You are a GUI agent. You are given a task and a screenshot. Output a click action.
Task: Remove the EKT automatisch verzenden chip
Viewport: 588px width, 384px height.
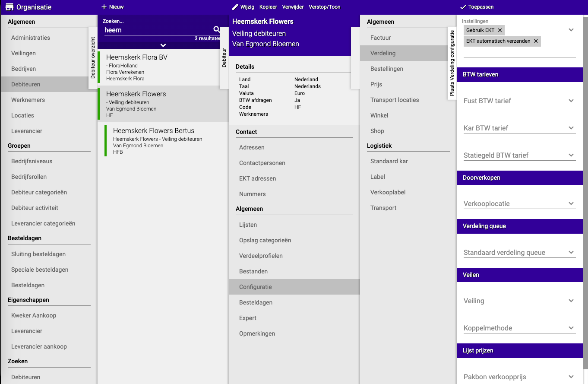coord(536,41)
